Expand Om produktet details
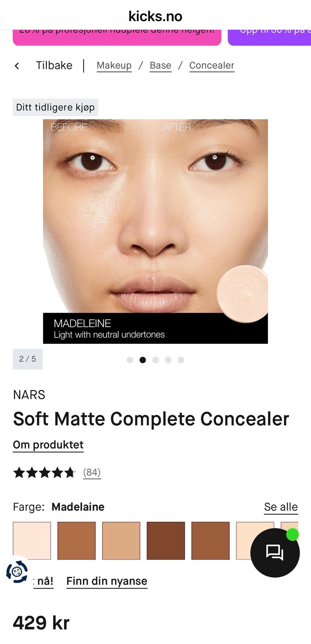This screenshot has width=311, height=644. point(48,445)
